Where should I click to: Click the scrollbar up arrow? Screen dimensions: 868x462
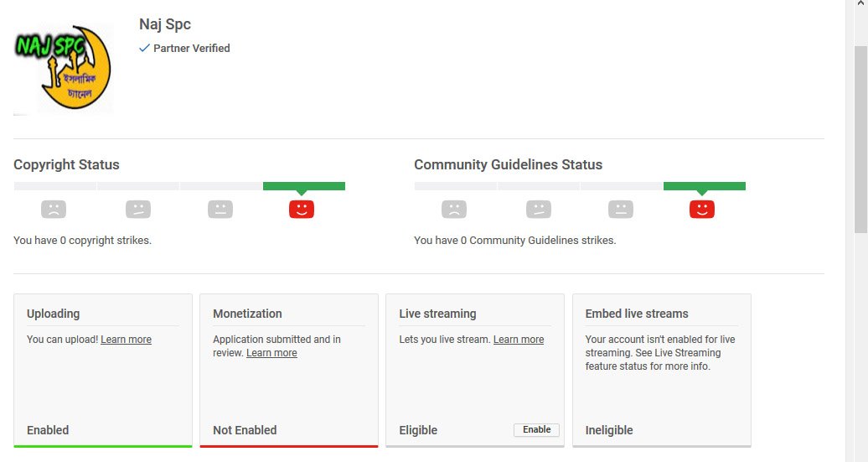click(x=860, y=4)
